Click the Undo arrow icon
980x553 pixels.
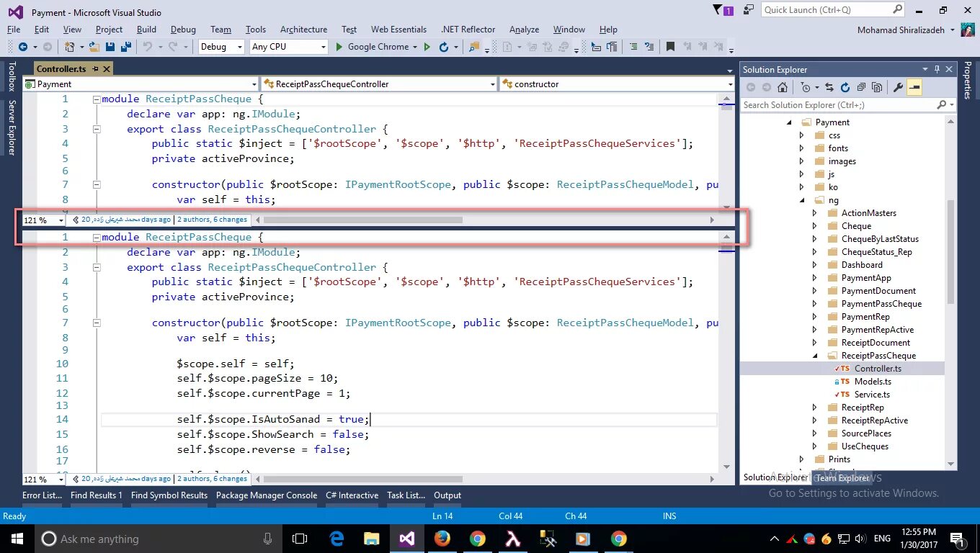pos(147,47)
